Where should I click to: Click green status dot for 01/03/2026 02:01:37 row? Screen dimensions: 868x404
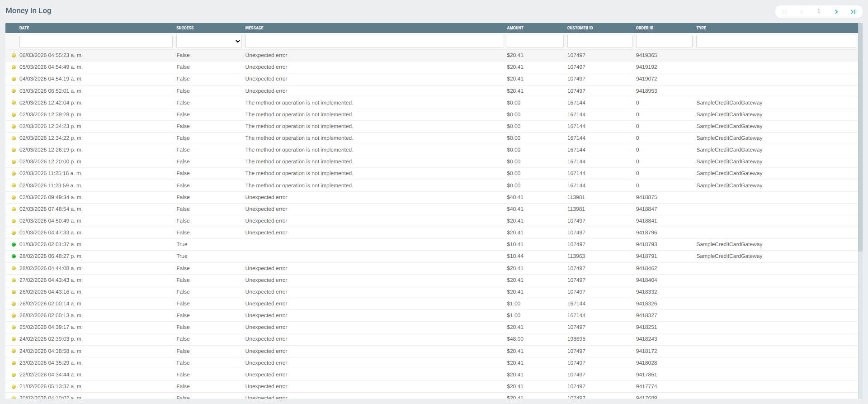pos(14,245)
